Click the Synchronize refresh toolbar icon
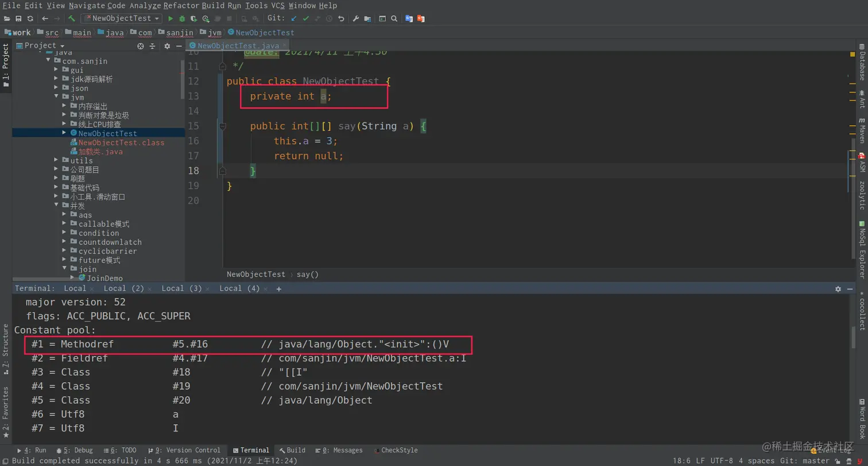The image size is (868, 466). pos(30,18)
